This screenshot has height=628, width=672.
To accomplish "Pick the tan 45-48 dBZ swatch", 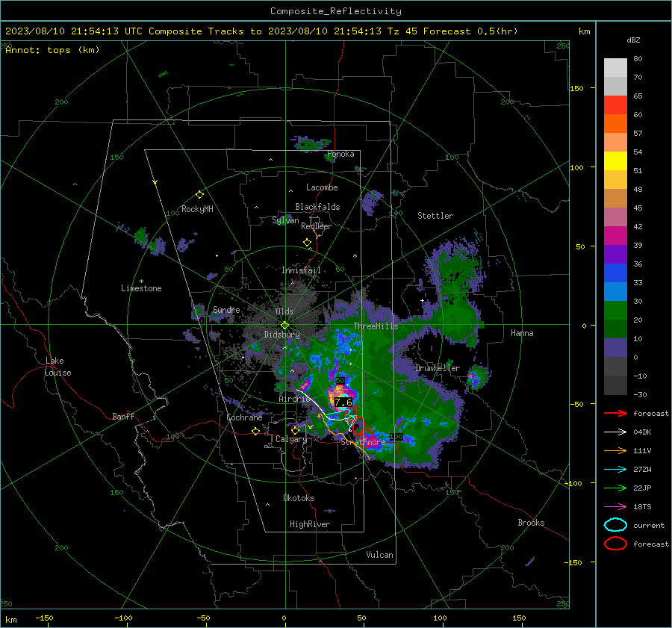I will (615, 199).
